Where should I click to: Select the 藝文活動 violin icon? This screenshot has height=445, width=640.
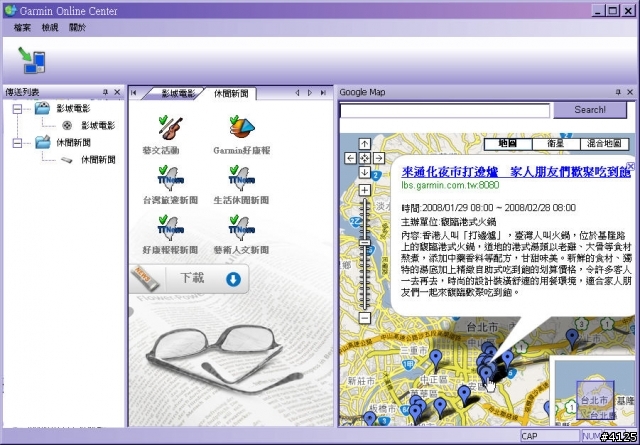(170, 127)
